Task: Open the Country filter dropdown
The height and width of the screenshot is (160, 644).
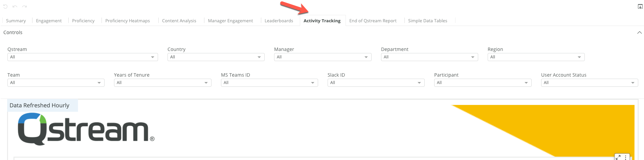Action: click(x=216, y=57)
